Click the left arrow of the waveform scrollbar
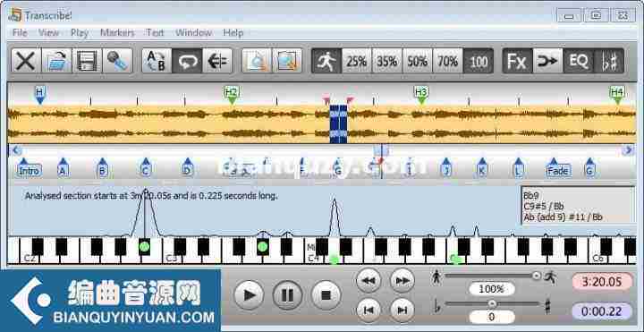Screen dimensions: 644x332 (15, 150)
